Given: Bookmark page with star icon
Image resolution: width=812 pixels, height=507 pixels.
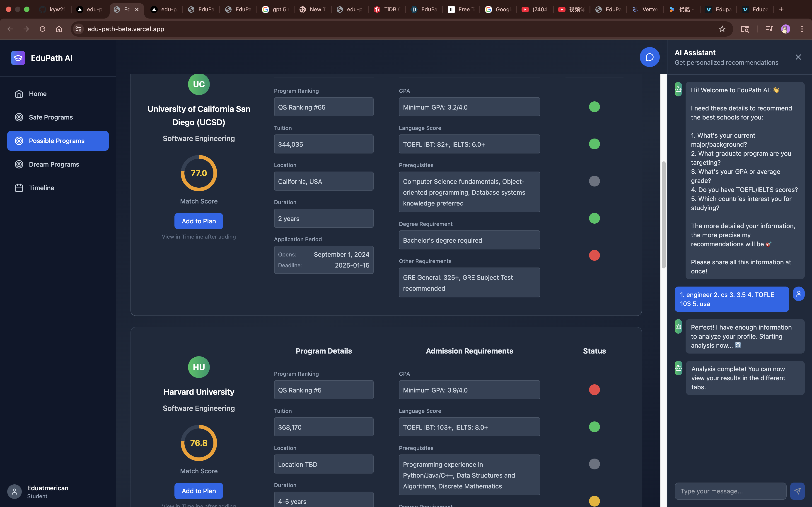Looking at the screenshot, I should point(722,29).
